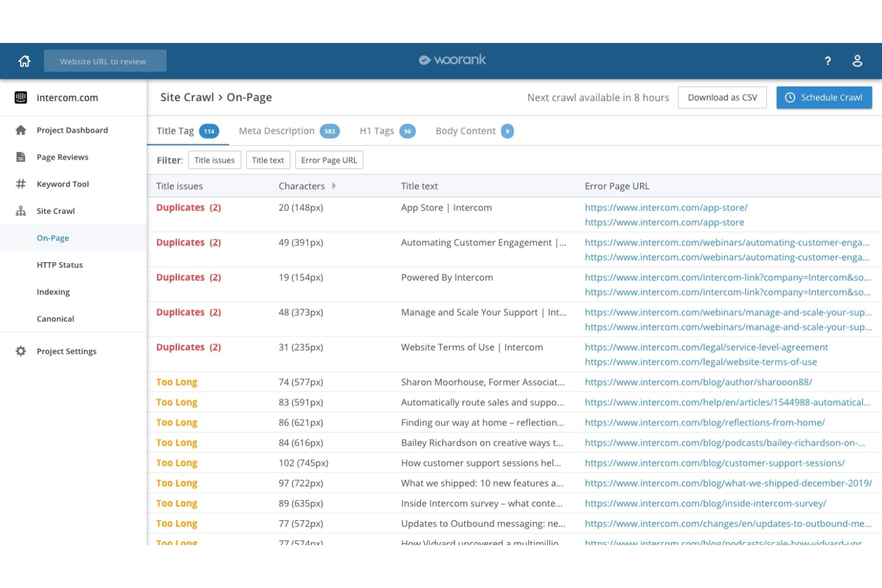The height and width of the screenshot is (588, 882).
Task: Apply the Title text filter
Action: (x=268, y=160)
